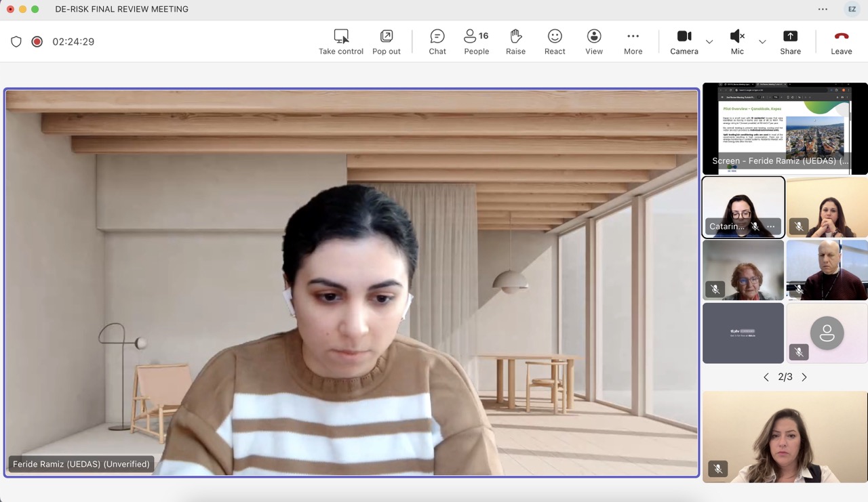Raise your hand in the meeting
This screenshot has height=502, width=868.
pyautogui.click(x=515, y=41)
